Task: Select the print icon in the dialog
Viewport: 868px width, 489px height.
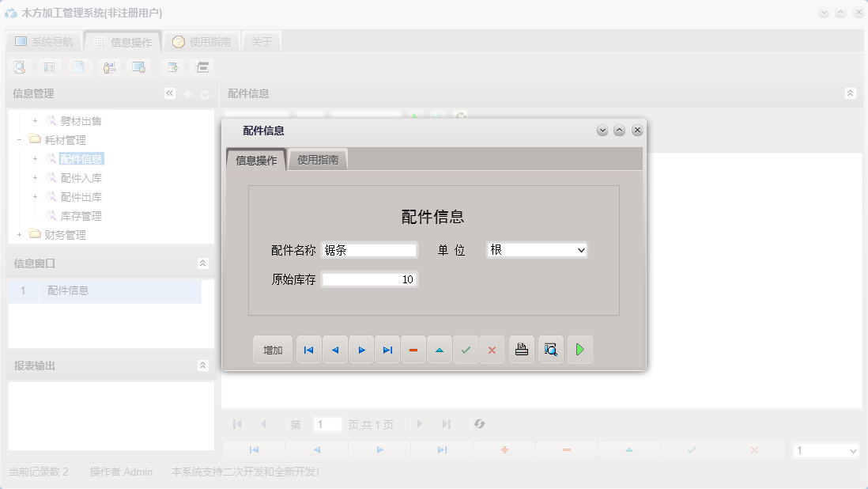Action: pyautogui.click(x=521, y=349)
